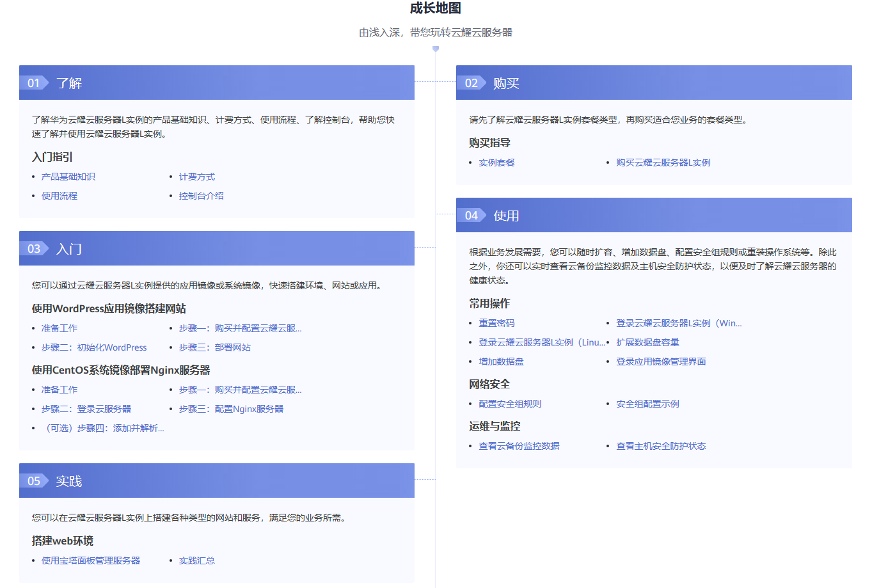The height and width of the screenshot is (588, 872).
Task: Click the 05 step number badge
Action: [34, 481]
